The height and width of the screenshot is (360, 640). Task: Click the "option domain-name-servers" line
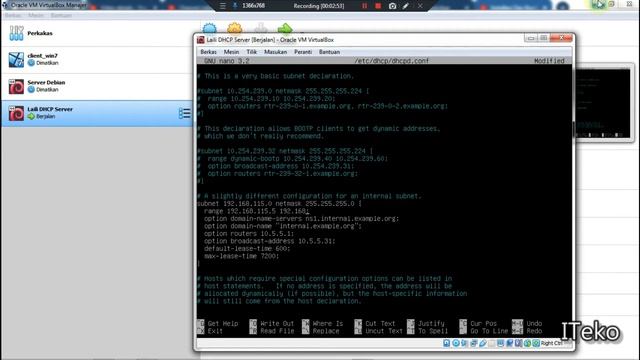pyautogui.click(x=301, y=218)
